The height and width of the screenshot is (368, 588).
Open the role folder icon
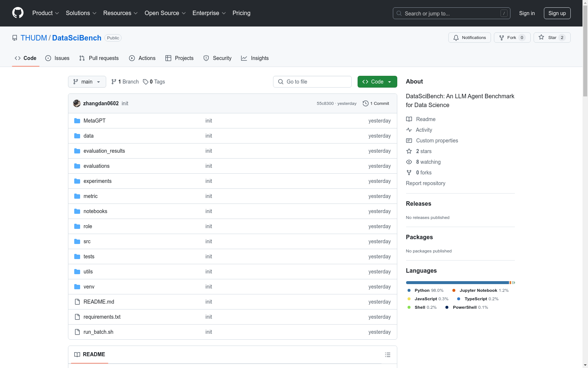pos(77,226)
